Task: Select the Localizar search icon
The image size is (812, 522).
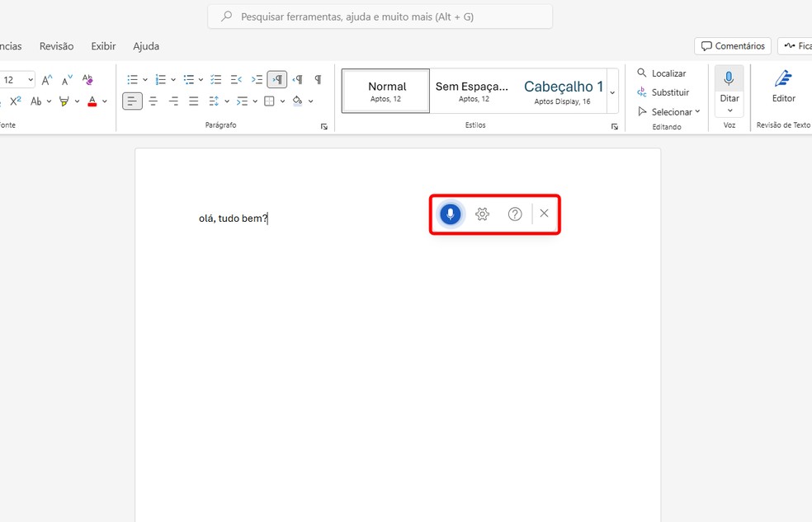Action: (x=642, y=73)
